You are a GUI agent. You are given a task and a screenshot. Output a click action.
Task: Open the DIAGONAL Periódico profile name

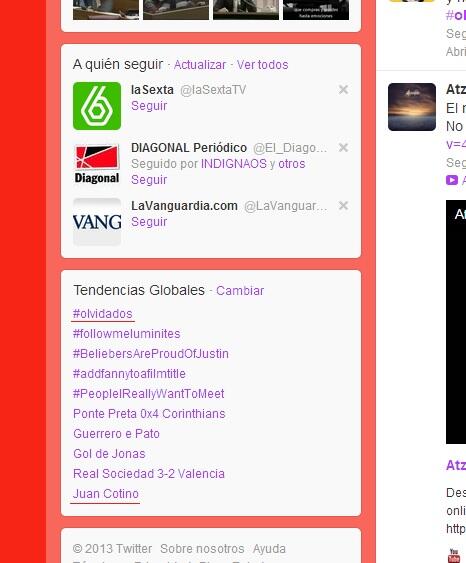pyautogui.click(x=189, y=148)
